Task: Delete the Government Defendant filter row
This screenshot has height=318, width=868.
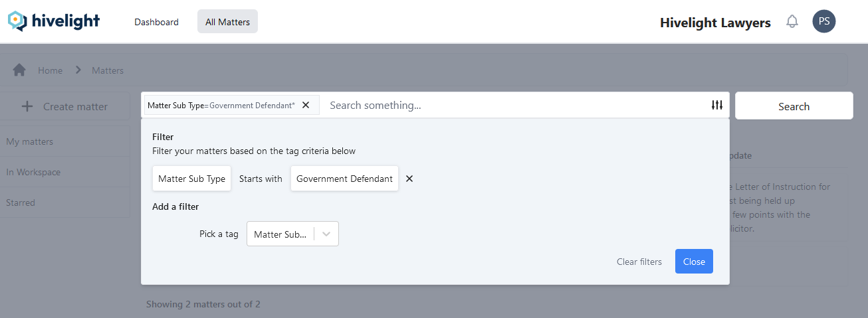Action: [409, 179]
